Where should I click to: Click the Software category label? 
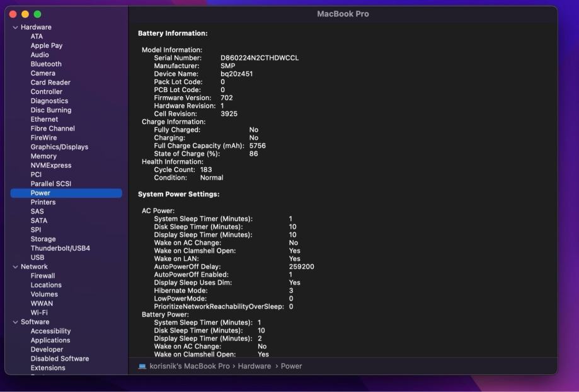pos(35,322)
